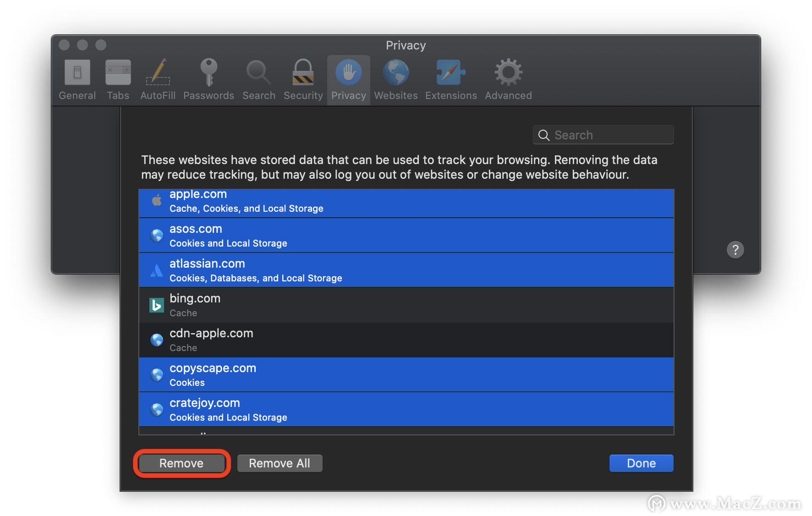The image size is (812, 516).
Task: Switch to the Tabs tab label
Action: [118, 95]
